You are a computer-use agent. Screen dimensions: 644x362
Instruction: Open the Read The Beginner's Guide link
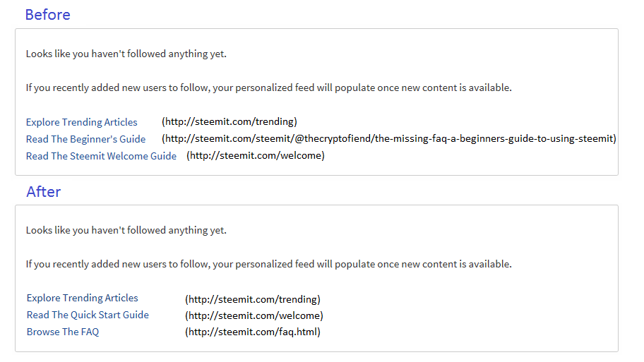[85, 139]
